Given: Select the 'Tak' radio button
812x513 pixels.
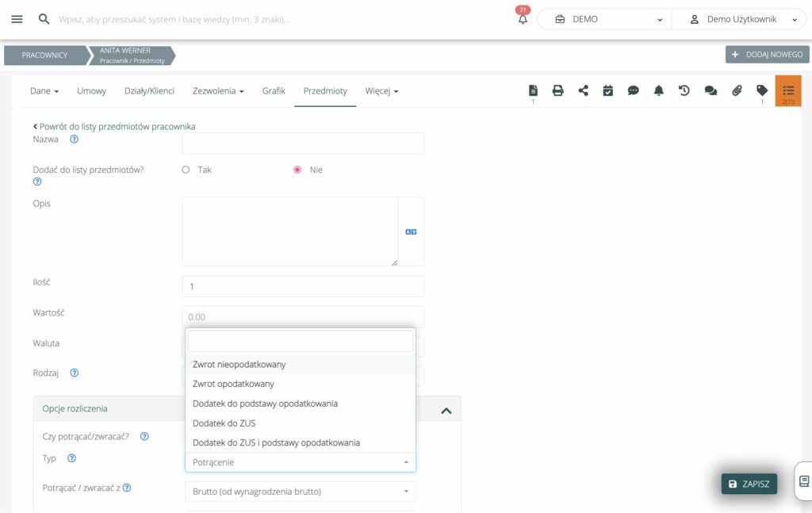Looking at the screenshot, I should (186, 170).
